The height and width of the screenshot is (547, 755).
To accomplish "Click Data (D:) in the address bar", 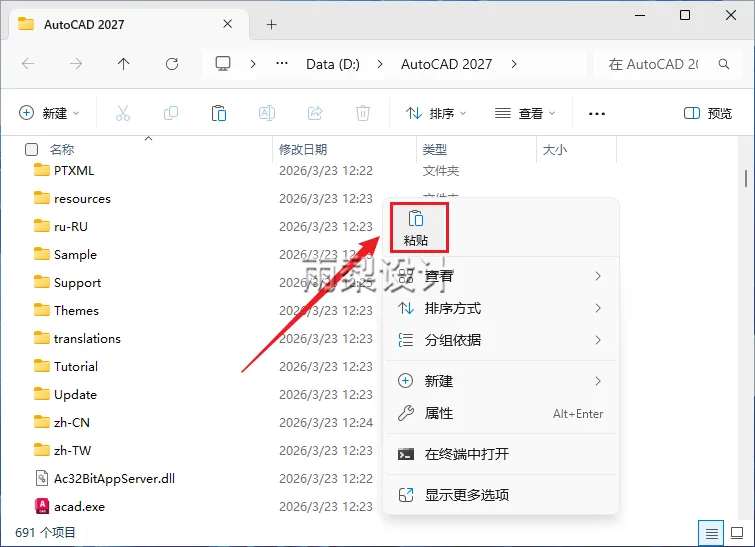I will (333, 64).
